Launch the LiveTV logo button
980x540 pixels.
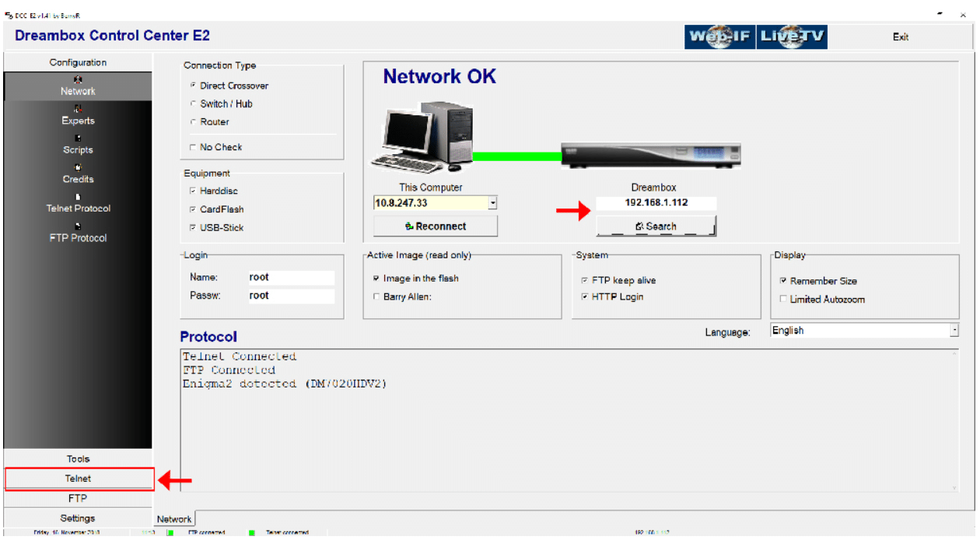(x=792, y=37)
